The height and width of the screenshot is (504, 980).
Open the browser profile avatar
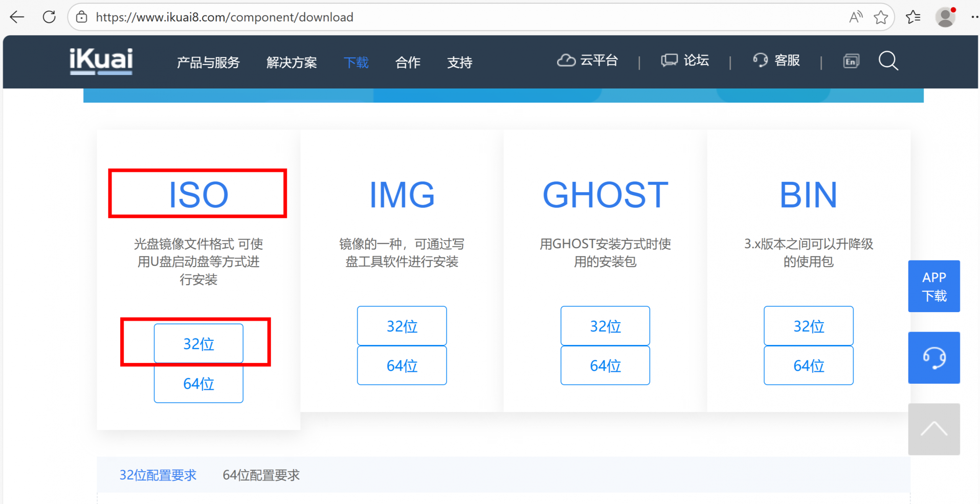946,17
